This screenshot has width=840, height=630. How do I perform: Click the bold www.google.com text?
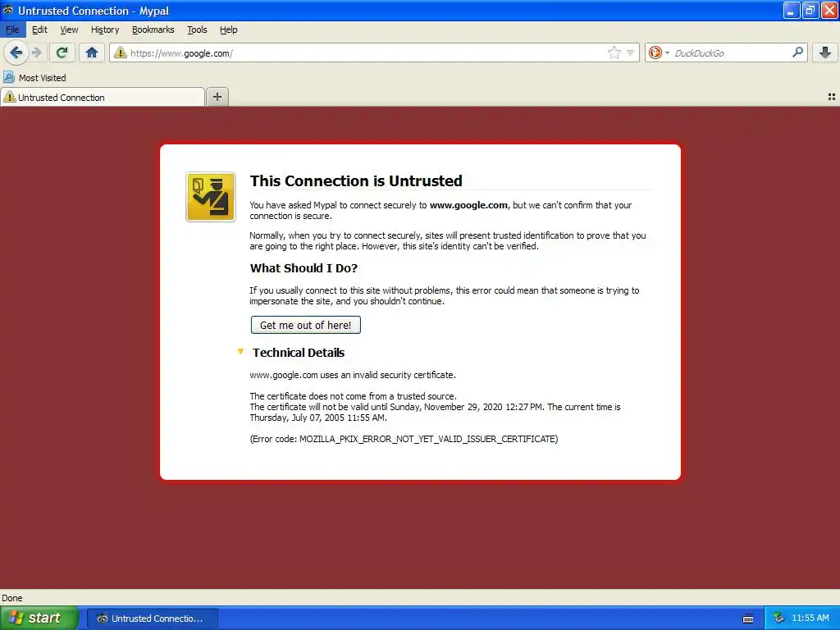pos(468,205)
